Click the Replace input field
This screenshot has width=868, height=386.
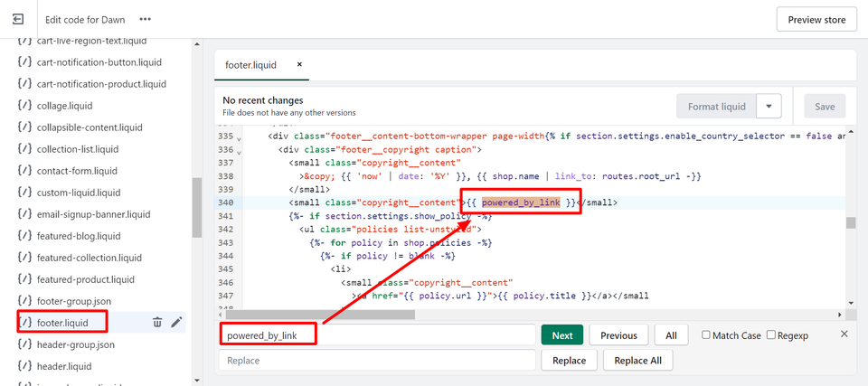click(377, 360)
